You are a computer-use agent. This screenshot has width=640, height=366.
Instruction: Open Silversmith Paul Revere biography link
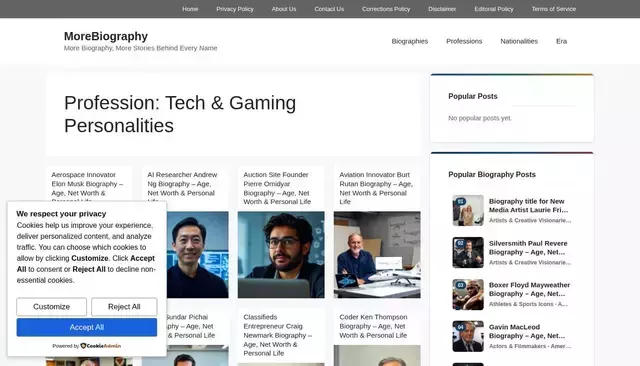click(528, 248)
